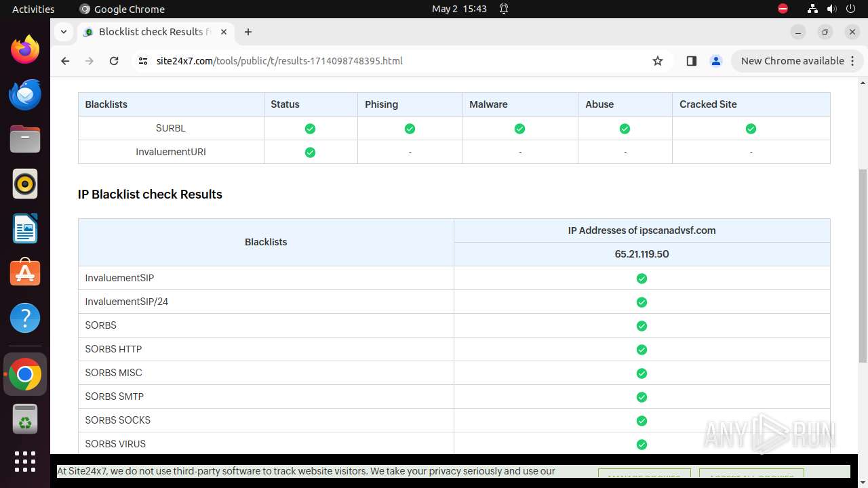The height and width of the screenshot is (488, 868).
Task: Click the SORBS VIRUS row label
Action: click(115, 444)
